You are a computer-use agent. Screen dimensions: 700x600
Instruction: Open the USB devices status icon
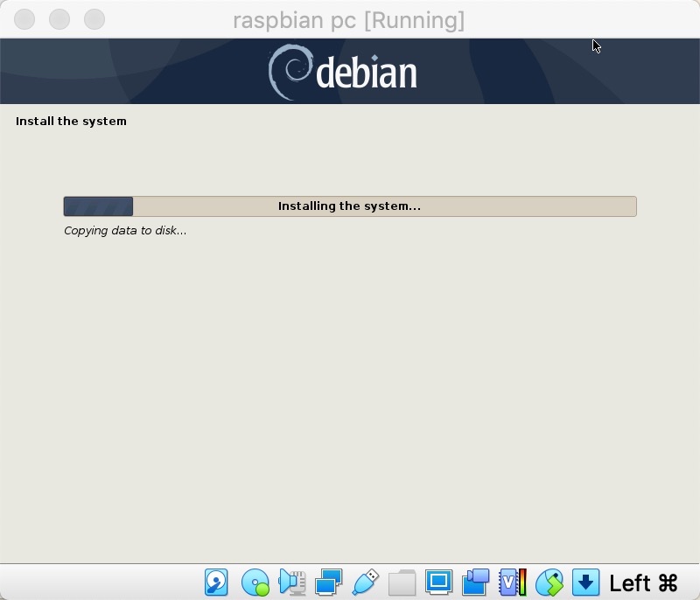click(x=365, y=583)
